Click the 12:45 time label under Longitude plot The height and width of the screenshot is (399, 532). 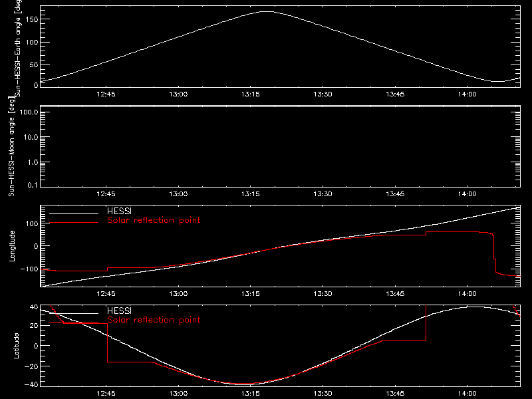(x=106, y=294)
